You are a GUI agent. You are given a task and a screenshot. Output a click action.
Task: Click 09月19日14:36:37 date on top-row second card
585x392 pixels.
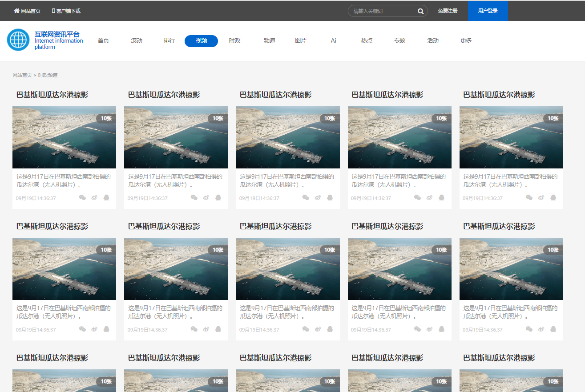pyautogui.click(x=148, y=198)
